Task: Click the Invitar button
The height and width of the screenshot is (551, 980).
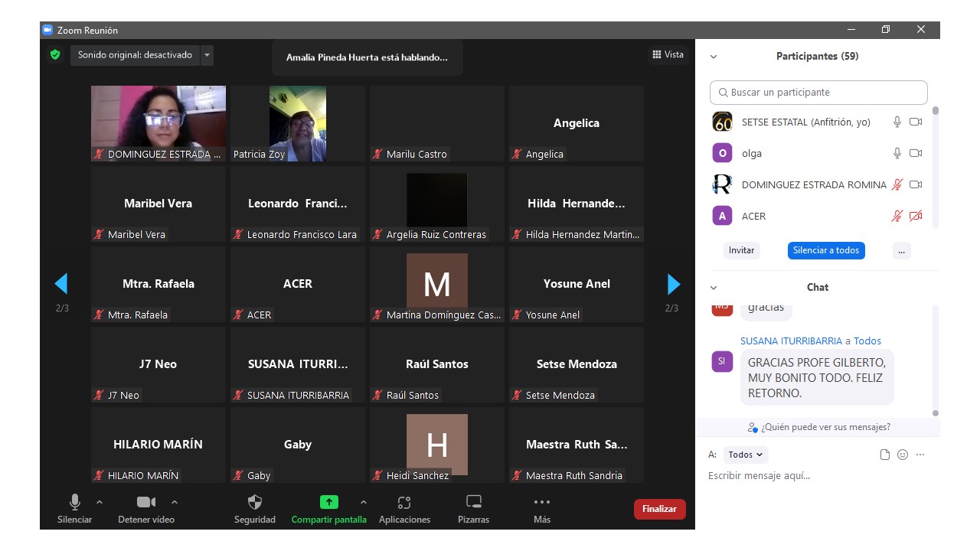Action: [x=741, y=250]
